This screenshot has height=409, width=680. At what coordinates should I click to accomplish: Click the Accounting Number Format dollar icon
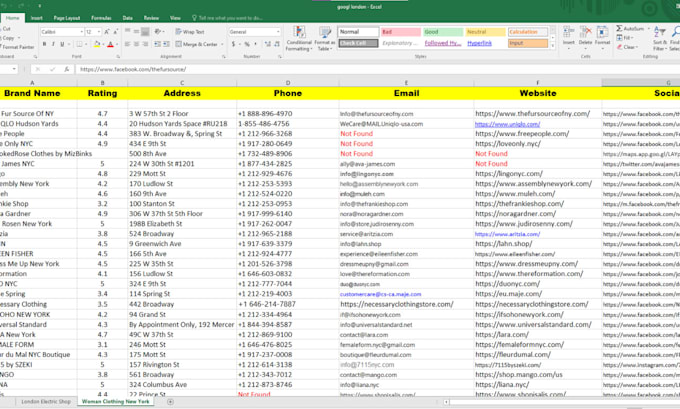coord(234,44)
